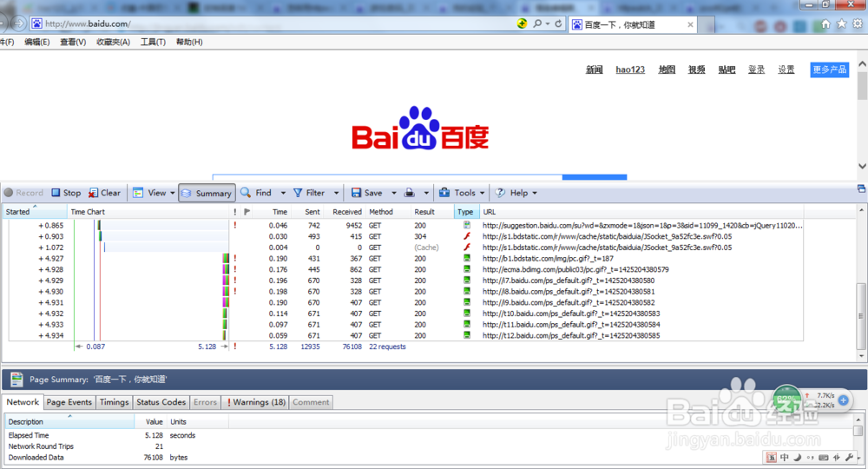Open the Status Codes tab
The image size is (868, 469).
click(x=161, y=402)
